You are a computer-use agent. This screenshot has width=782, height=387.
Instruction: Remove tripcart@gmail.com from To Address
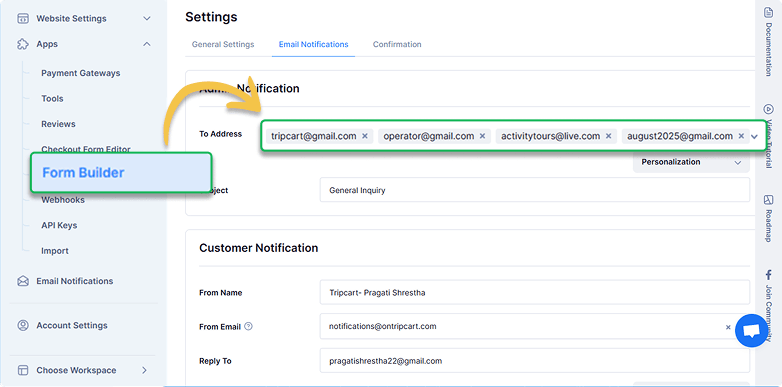tap(365, 136)
